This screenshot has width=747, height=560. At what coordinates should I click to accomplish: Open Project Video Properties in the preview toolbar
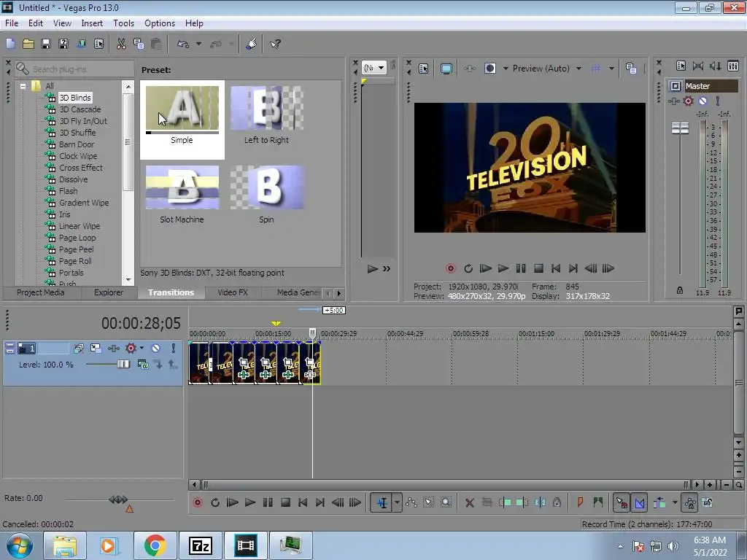click(424, 69)
